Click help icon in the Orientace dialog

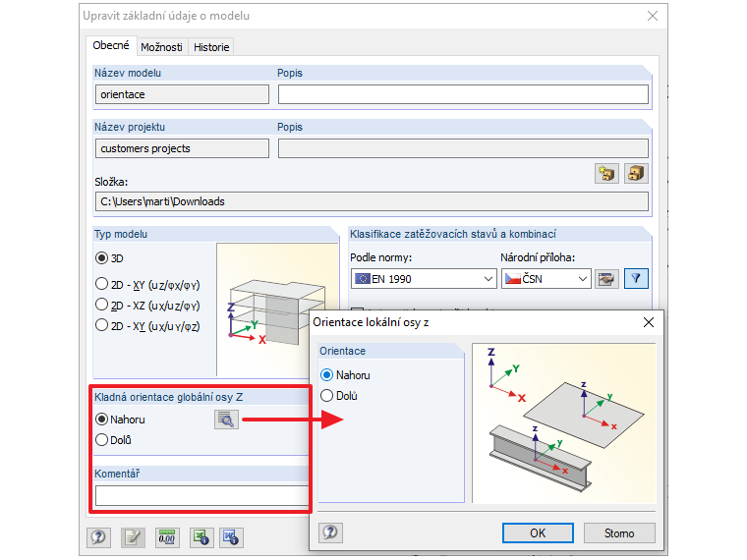tap(330, 532)
